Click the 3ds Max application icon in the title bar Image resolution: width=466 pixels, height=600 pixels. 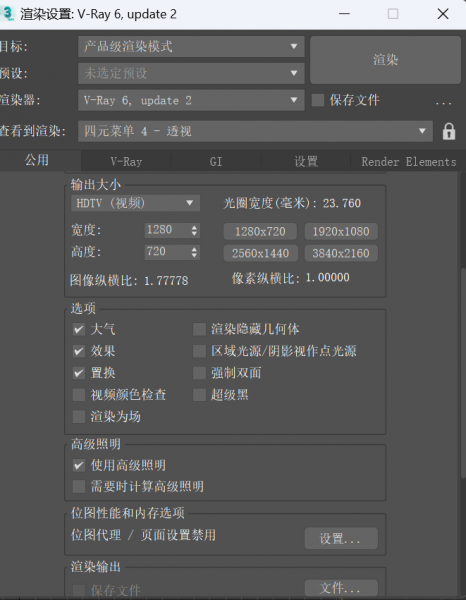pos(7,14)
